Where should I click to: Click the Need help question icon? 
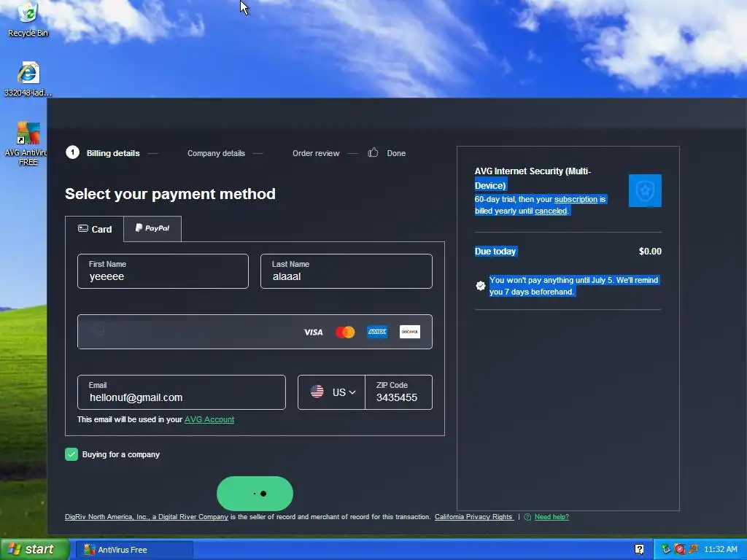pos(527,517)
